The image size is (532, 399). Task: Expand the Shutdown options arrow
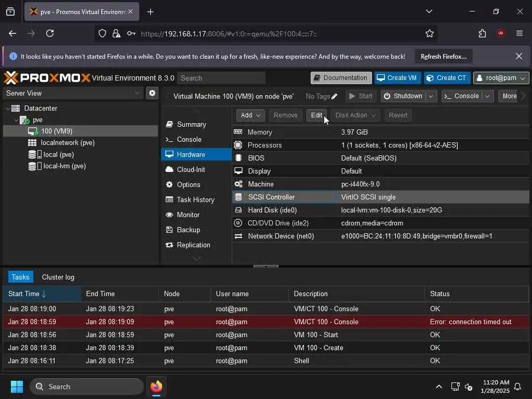pyautogui.click(x=431, y=96)
